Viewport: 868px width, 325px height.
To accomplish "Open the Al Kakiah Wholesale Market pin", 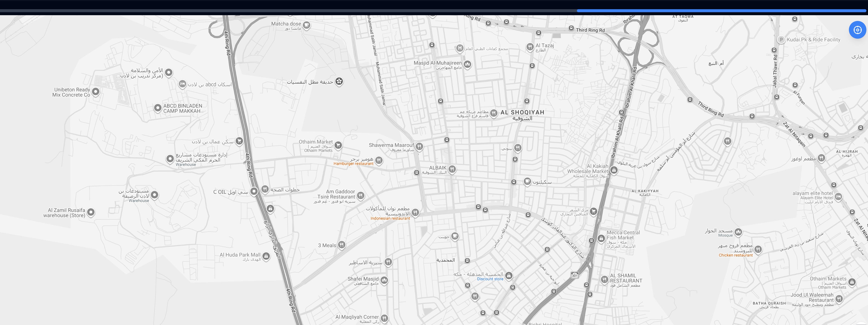I will tap(614, 170).
